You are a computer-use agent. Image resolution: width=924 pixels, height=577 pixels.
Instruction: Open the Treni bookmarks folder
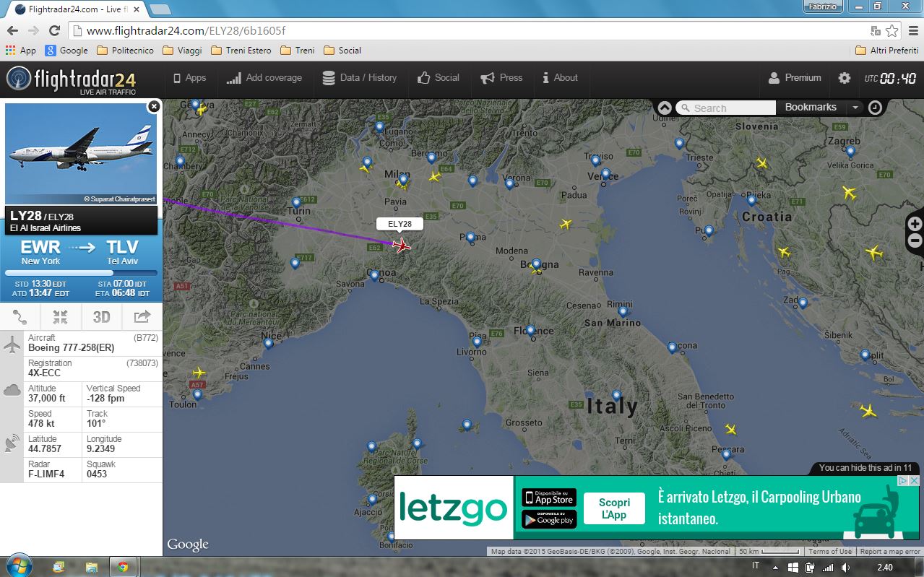[297, 51]
